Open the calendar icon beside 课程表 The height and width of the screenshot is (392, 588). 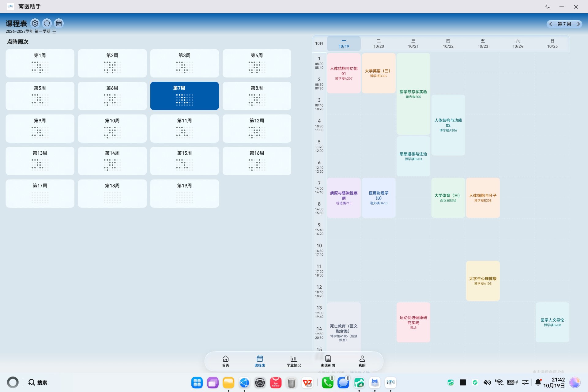59,23
